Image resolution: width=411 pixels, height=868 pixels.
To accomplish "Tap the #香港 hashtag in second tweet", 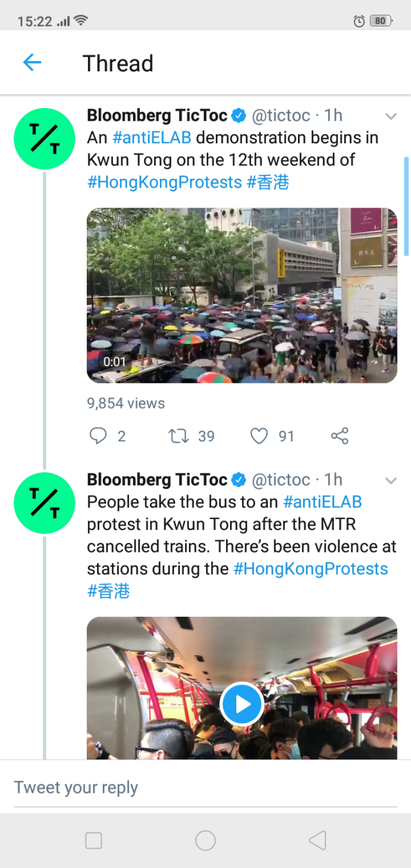I will coord(109,591).
